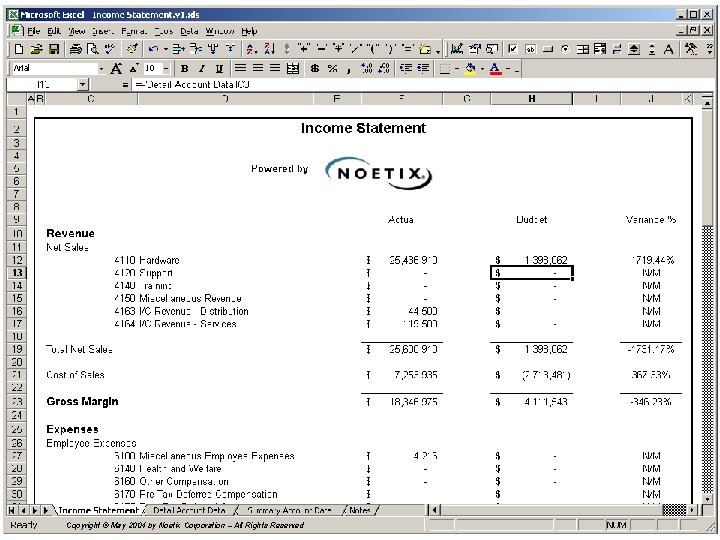Insert an Edit Box (ab) form control
720x540 pixels.
click(530, 49)
